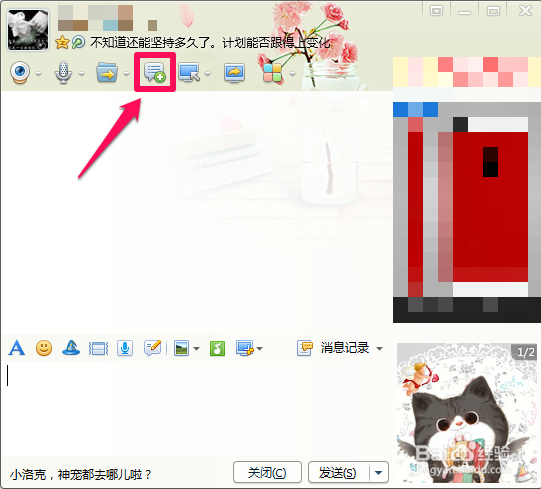The image size is (541, 489).
Task: Open the send options arrow beside 发送
Action: coord(378,472)
